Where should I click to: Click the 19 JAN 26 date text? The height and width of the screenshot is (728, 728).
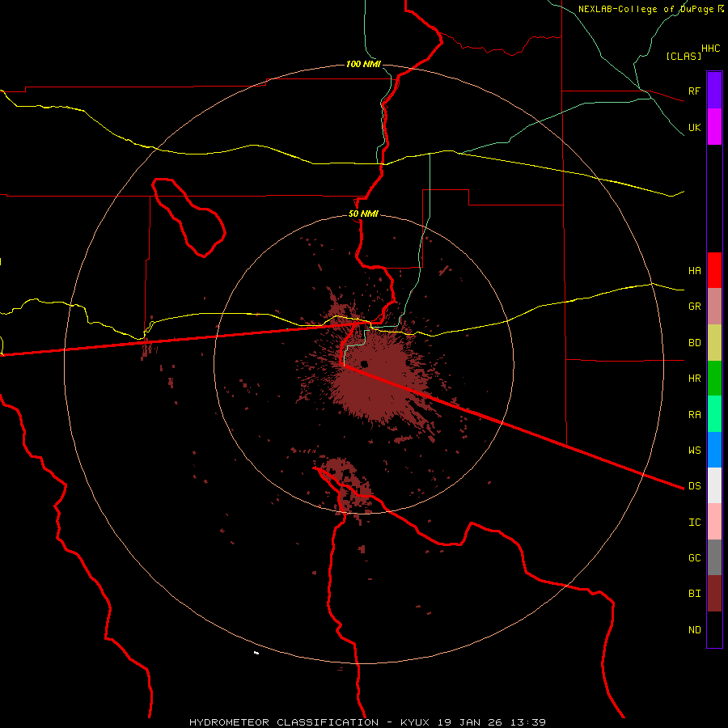coord(470,722)
